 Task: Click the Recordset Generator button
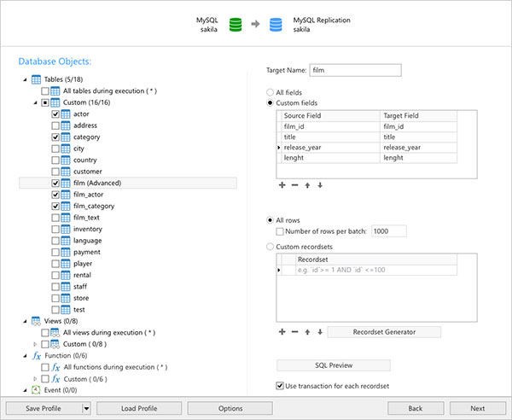click(x=384, y=332)
